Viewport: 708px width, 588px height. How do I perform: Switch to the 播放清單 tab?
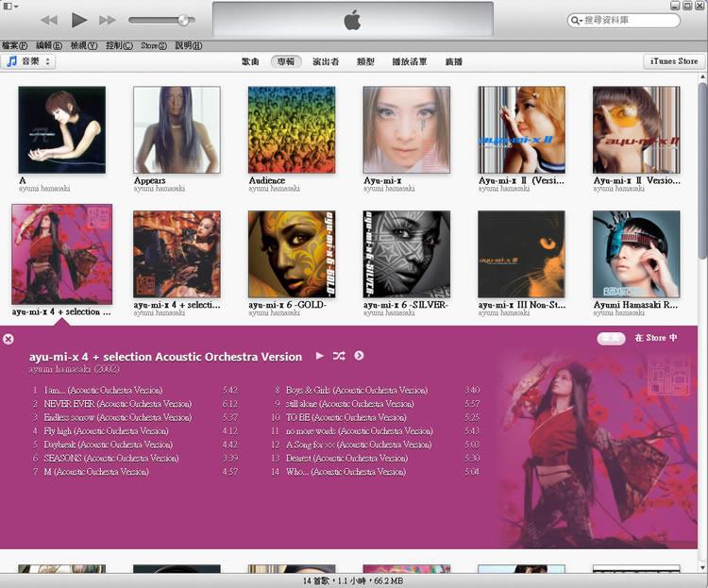[x=410, y=61]
